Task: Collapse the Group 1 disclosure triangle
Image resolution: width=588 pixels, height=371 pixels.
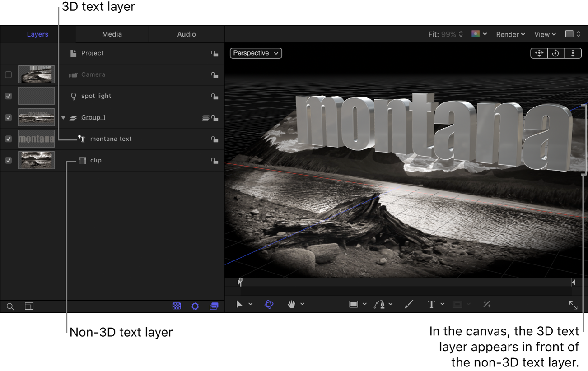Action: click(63, 117)
